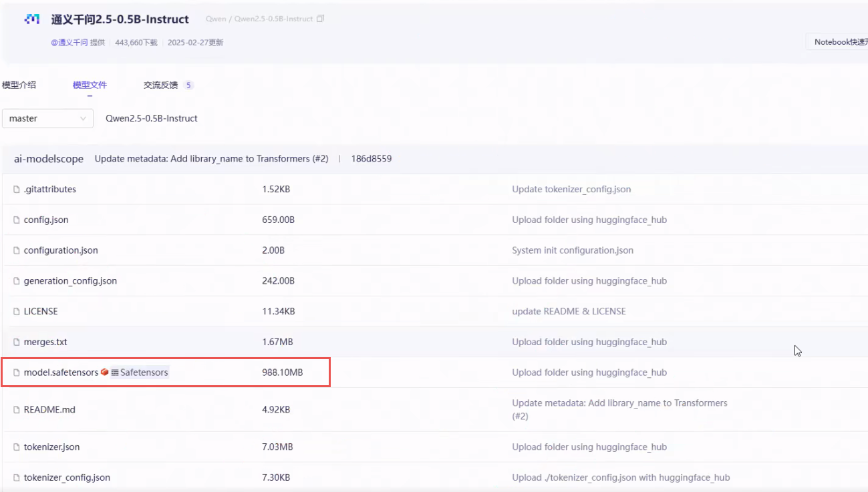Click the 通义千问2.5-0.5B-Instruct model title
Viewport: 868px width, 492px height.
point(120,19)
